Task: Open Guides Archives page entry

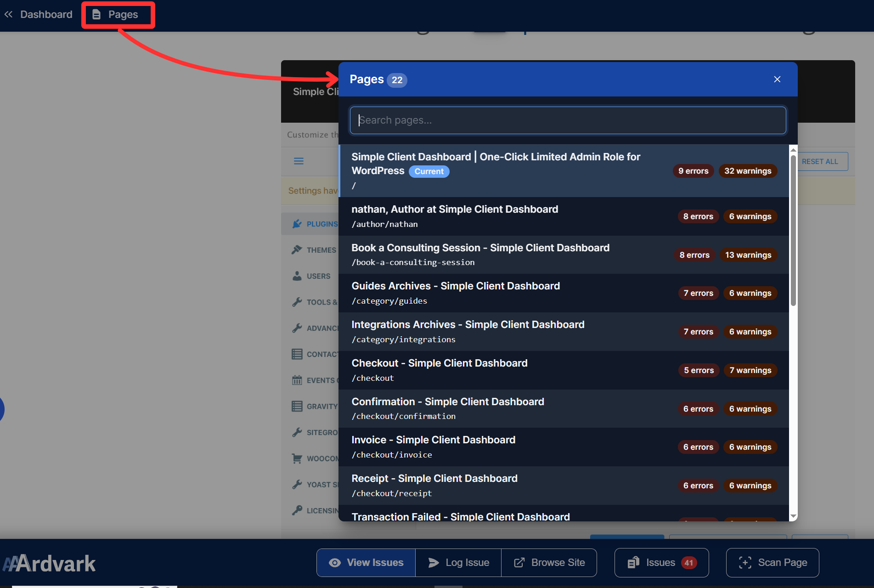Action: 564,293
